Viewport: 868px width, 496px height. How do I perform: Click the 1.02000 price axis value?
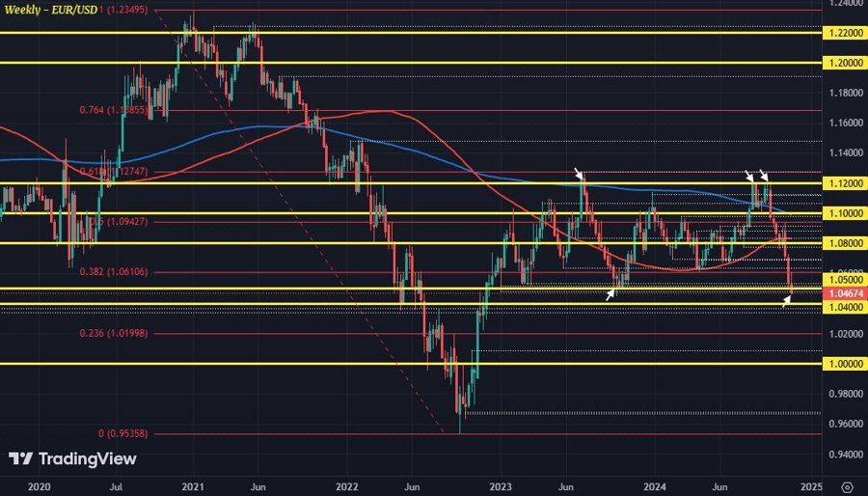(x=846, y=334)
